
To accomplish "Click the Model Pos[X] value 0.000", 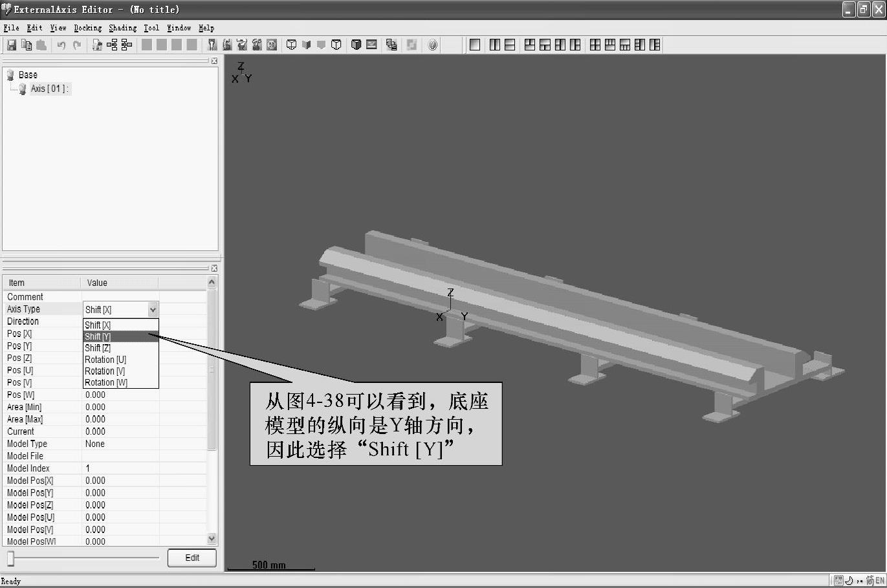I will click(x=95, y=481).
